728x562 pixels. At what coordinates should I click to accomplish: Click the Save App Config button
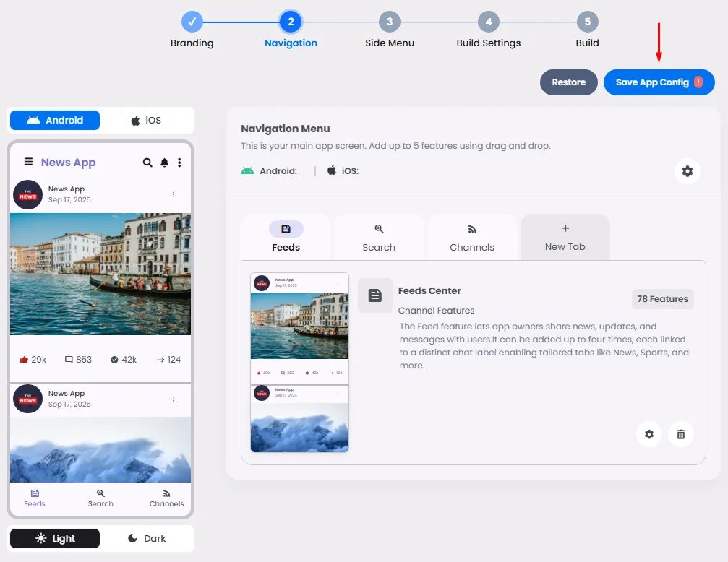pos(659,82)
